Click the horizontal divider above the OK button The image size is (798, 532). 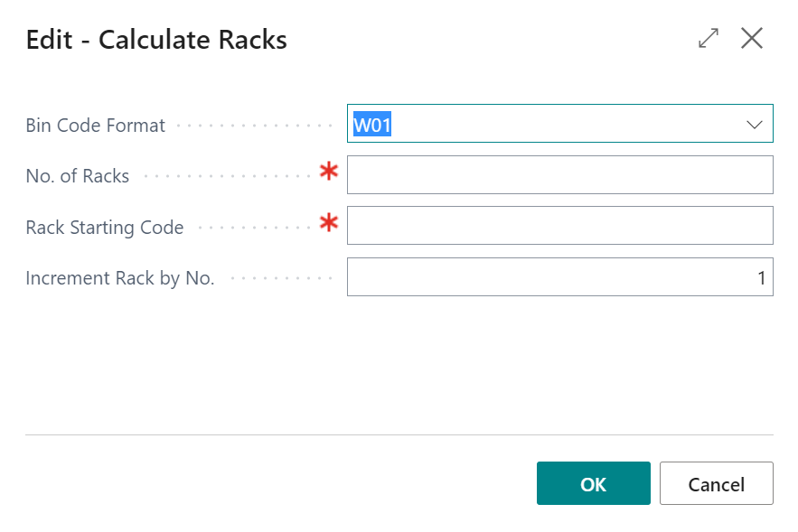click(x=399, y=434)
